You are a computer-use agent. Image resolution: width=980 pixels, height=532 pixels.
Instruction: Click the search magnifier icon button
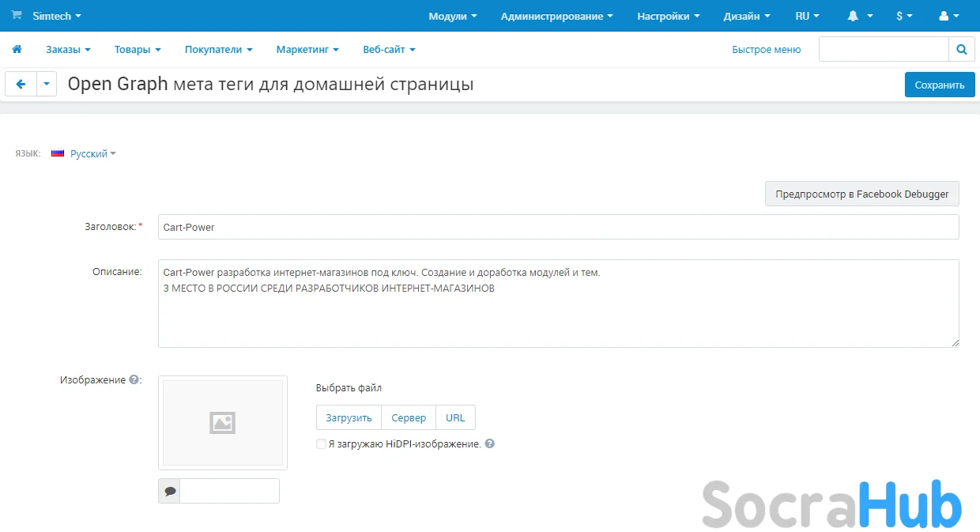pos(961,50)
